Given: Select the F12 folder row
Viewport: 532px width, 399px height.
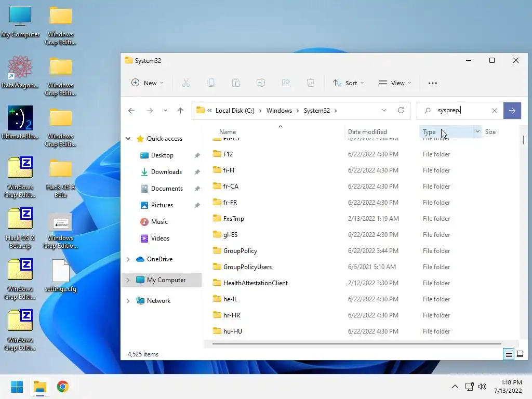Looking at the screenshot, I should [362, 154].
